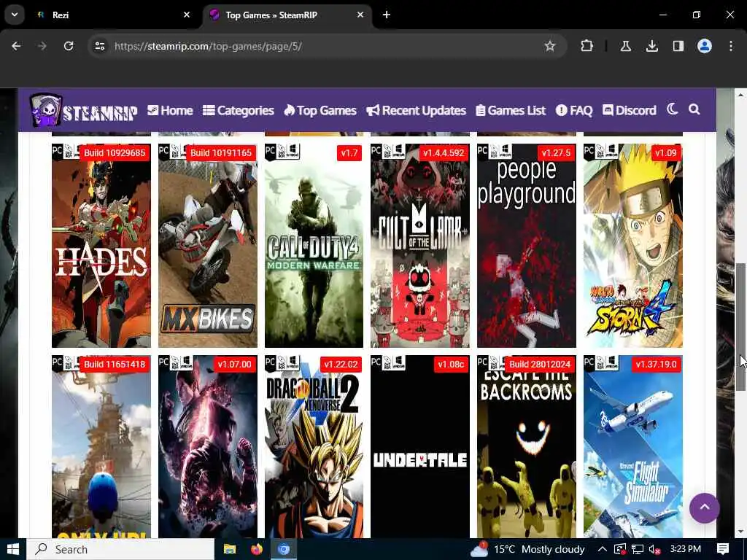Open the Windows Start menu

tap(13, 550)
